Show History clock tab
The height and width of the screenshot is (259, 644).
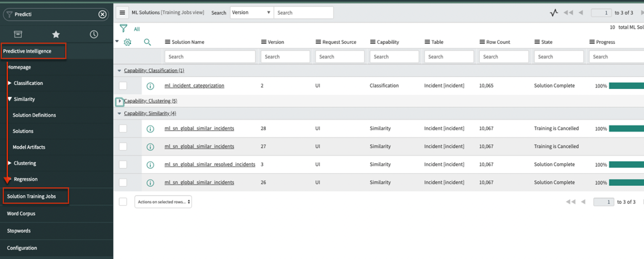point(94,34)
